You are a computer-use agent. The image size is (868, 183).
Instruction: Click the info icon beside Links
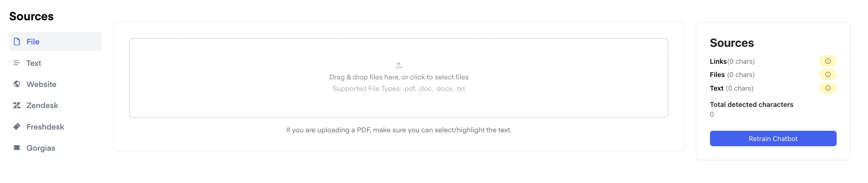pos(828,61)
